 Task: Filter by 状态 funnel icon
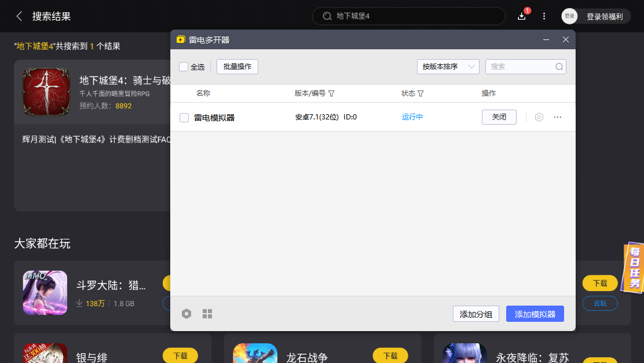click(420, 94)
